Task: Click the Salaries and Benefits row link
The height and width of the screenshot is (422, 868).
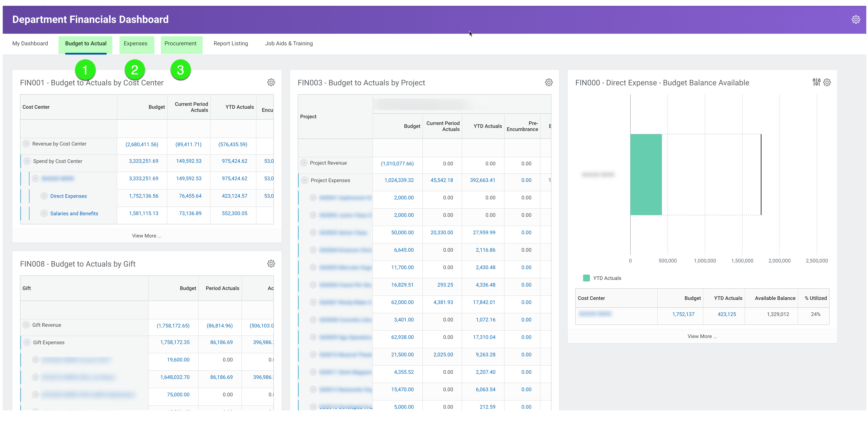Action: coord(74,213)
